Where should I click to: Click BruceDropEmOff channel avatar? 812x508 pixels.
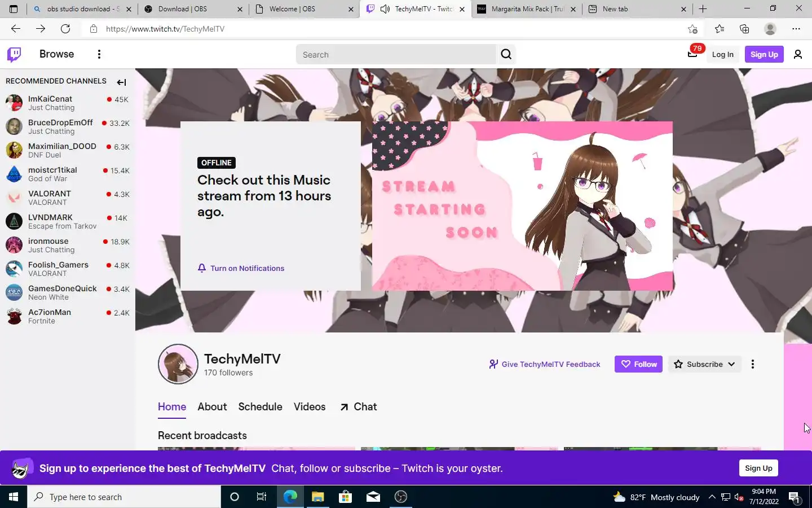(14, 126)
